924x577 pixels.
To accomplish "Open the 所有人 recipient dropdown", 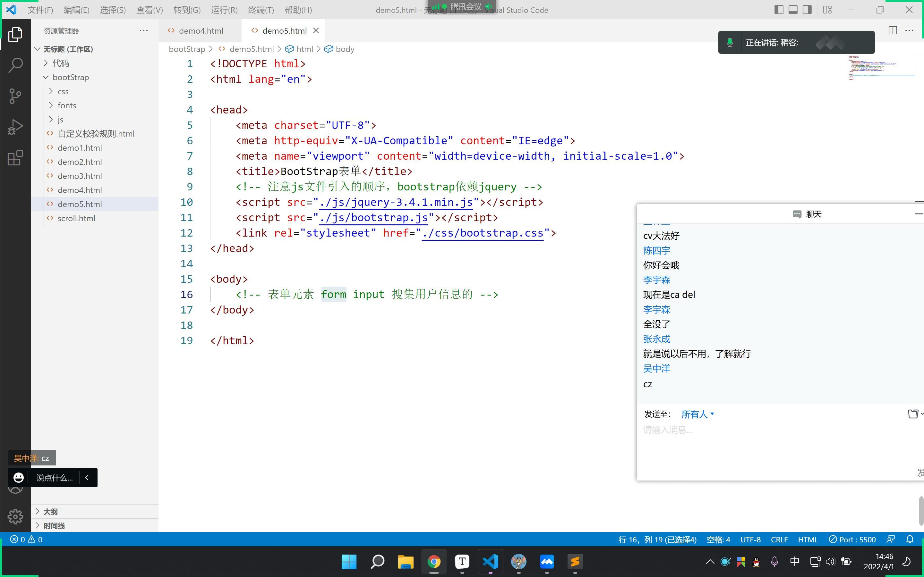I will pos(697,414).
